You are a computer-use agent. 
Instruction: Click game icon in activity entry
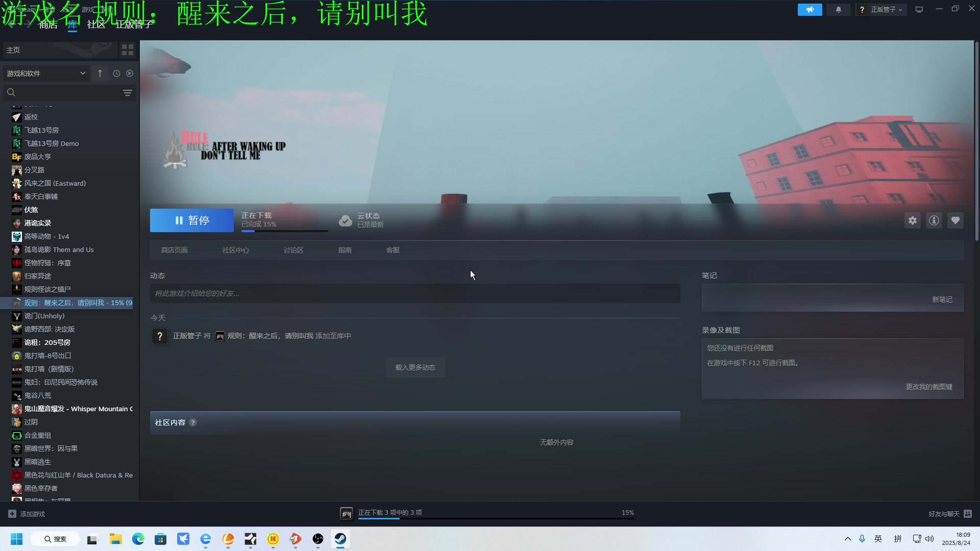click(219, 336)
